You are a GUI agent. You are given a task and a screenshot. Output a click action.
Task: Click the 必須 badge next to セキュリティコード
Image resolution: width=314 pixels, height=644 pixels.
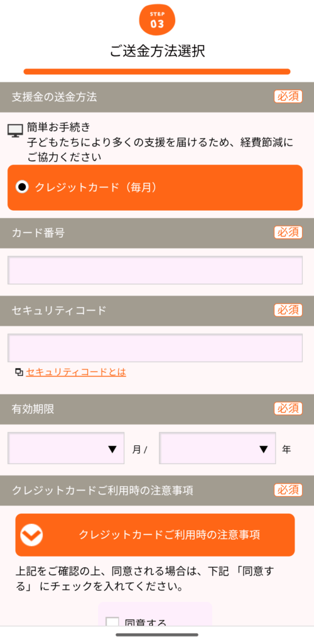(288, 310)
